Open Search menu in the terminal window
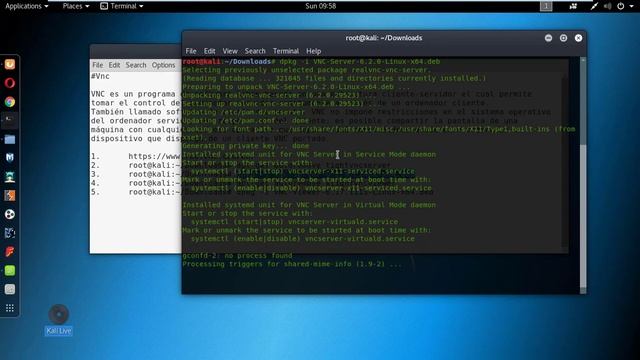 pyautogui.click(x=255, y=51)
